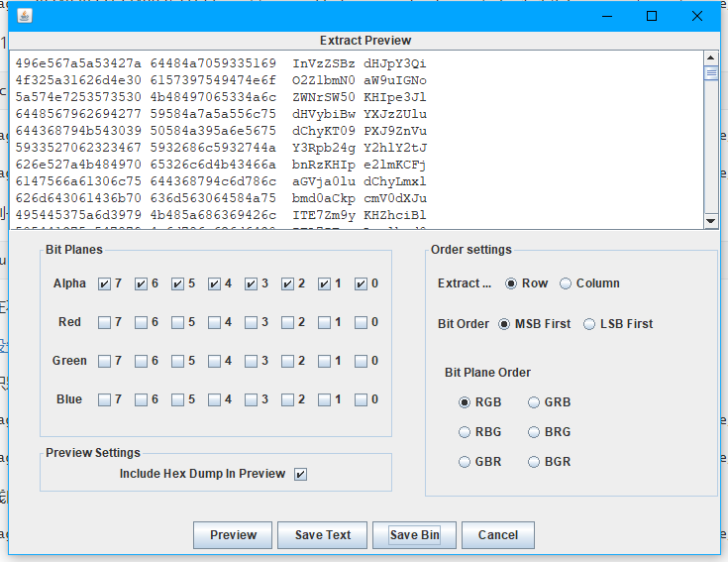Screen dimensions: 728x562
Task: Click hex value 496e567a5a53427a
Action: pyautogui.click(x=78, y=63)
